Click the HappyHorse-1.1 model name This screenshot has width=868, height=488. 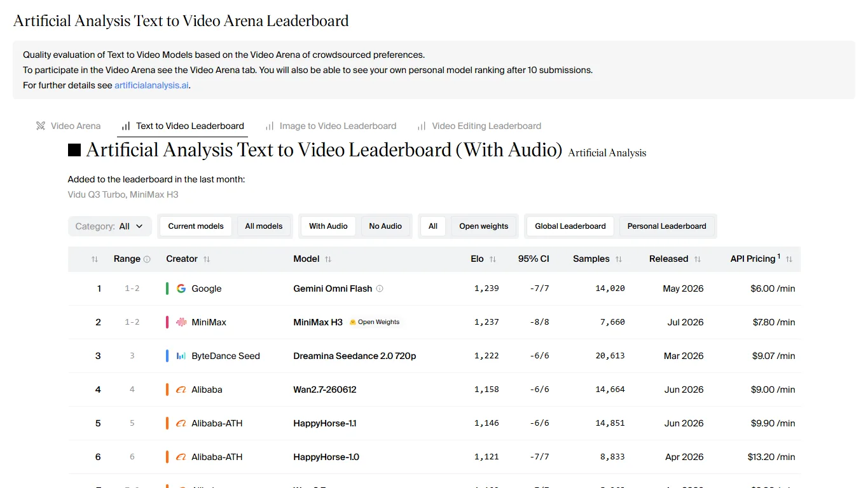coord(325,423)
